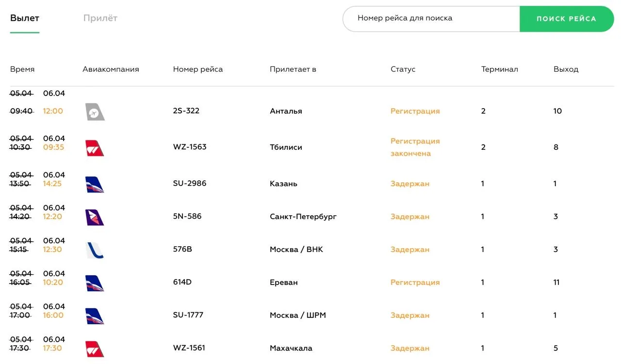This screenshot has width=621, height=364.
Task: Click Задержан status for Казань flight
Action: pyautogui.click(x=410, y=184)
